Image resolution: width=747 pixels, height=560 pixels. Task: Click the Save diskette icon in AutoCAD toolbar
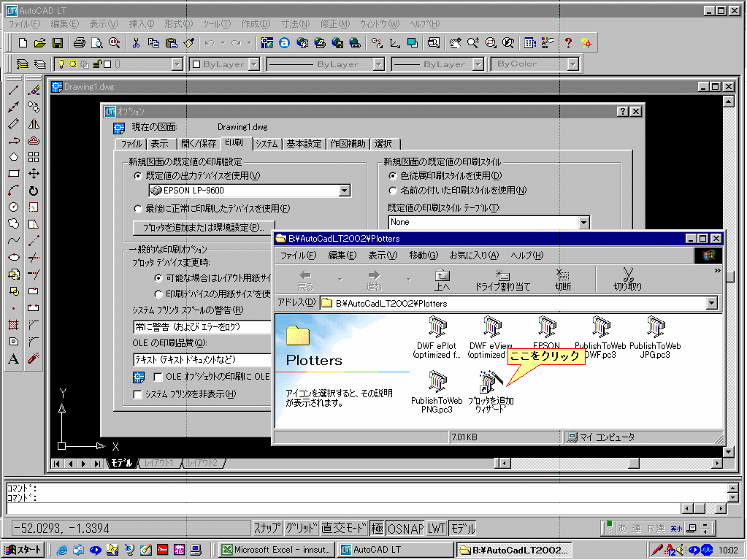(58, 43)
